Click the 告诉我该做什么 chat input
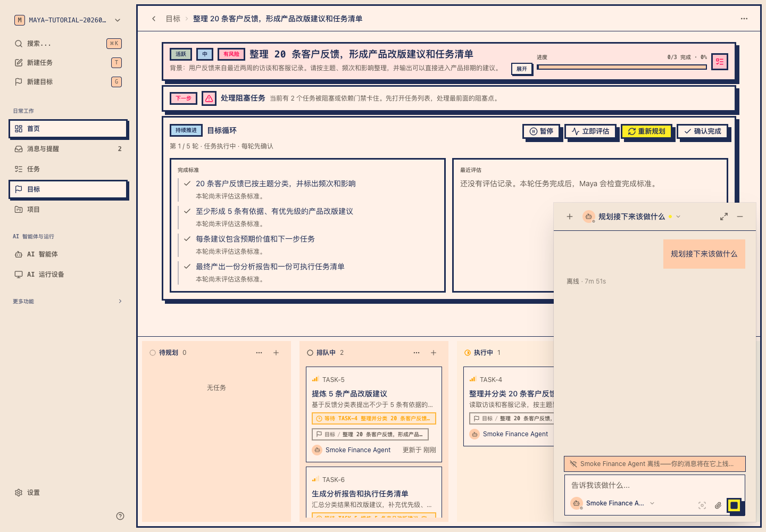 point(655,485)
